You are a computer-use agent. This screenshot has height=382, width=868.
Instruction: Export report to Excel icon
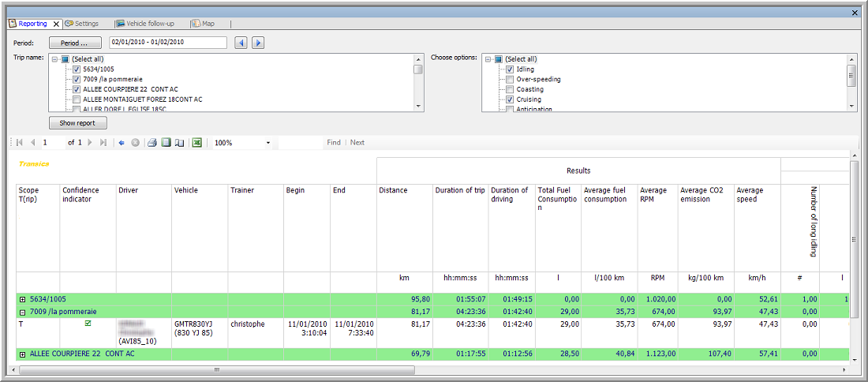pyautogui.click(x=197, y=143)
